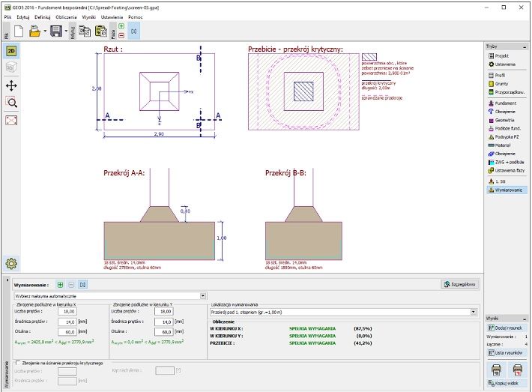Image resolution: width=532 pixels, height=392 pixels.
Task: Open the Fundament mode
Action: click(507, 103)
